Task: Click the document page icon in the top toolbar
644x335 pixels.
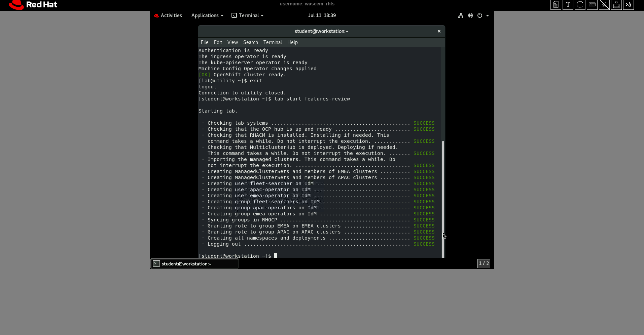Action: coord(556,5)
